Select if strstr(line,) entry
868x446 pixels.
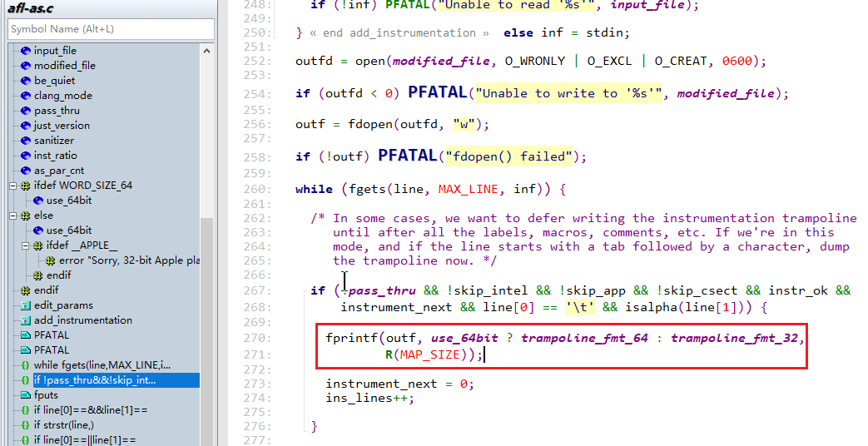(x=63, y=424)
